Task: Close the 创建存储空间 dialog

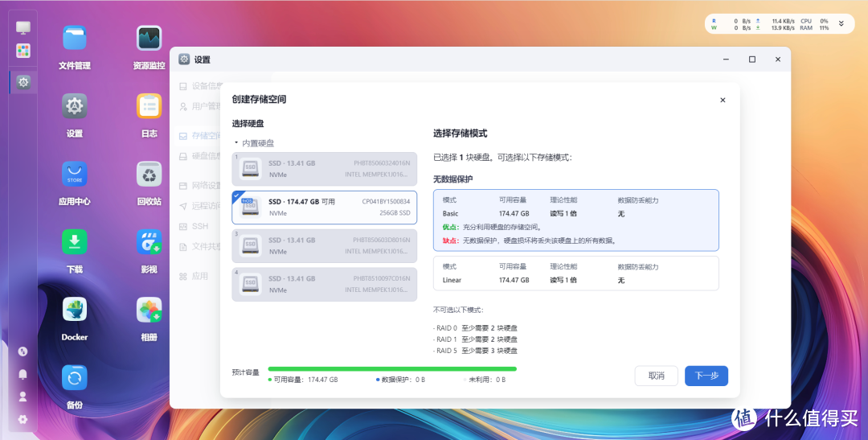Action: (723, 101)
